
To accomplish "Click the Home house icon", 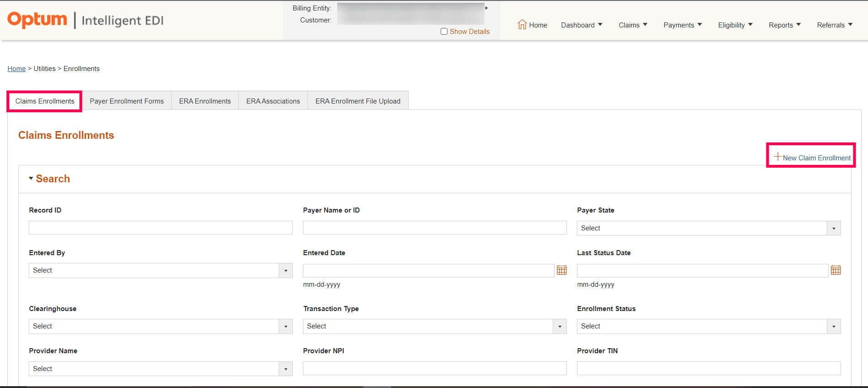I will (x=522, y=25).
